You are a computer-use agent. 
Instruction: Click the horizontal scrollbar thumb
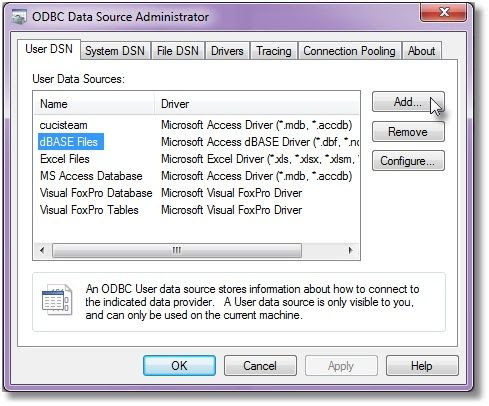coord(177,250)
